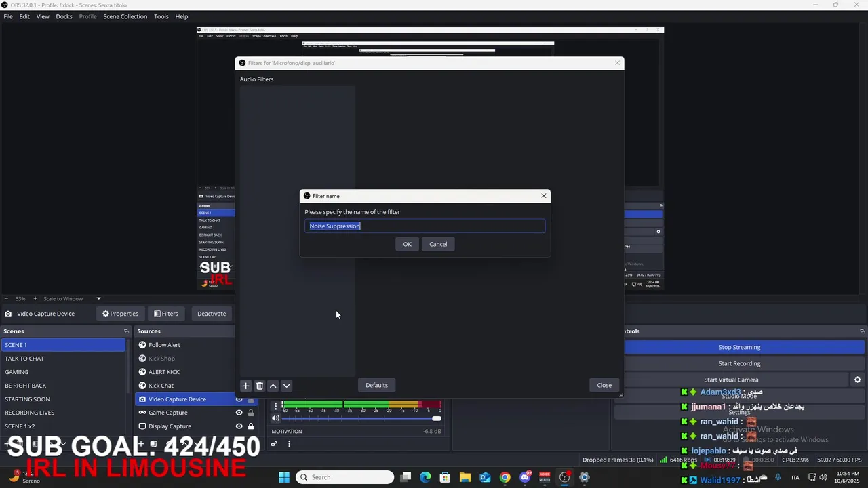Image resolution: width=868 pixels, height=488 pixels.
Task: Select the GAMING scene
Action: (63, 372)
